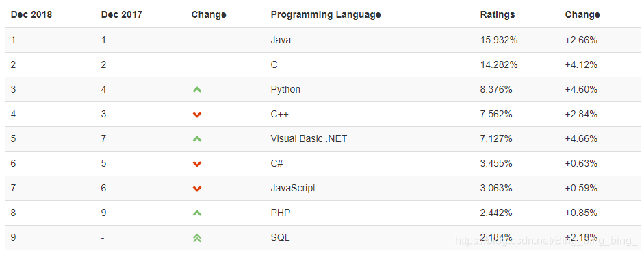Click the green up arrow for Visual Basic .NET
This screenshot has width=644, height=253.
point(196,139)
